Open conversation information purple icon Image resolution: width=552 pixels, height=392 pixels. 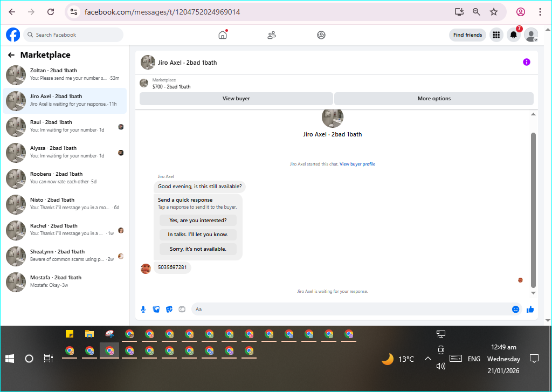tap(526, 63)
